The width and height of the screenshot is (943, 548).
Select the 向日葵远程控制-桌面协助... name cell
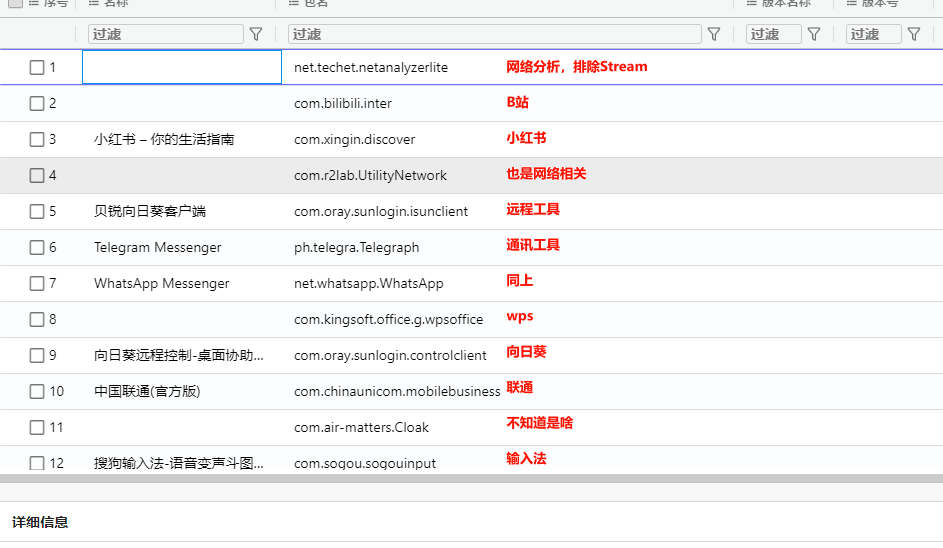click(179, 356)
